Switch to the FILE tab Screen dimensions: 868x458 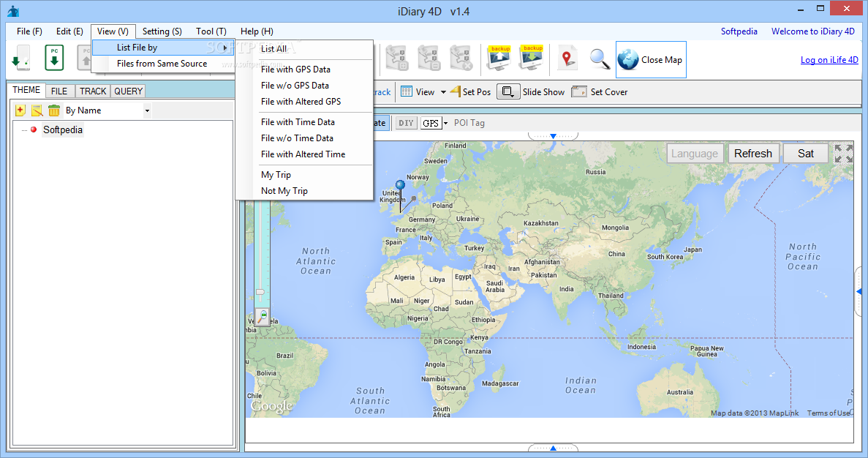pyautogui.click(x=59, y=91)
